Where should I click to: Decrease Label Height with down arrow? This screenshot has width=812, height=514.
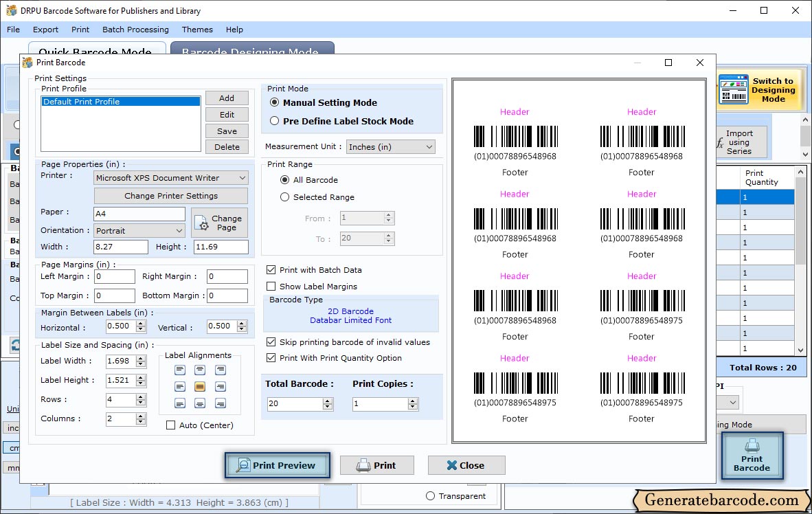pyautogui.click(x=140, y=383)
